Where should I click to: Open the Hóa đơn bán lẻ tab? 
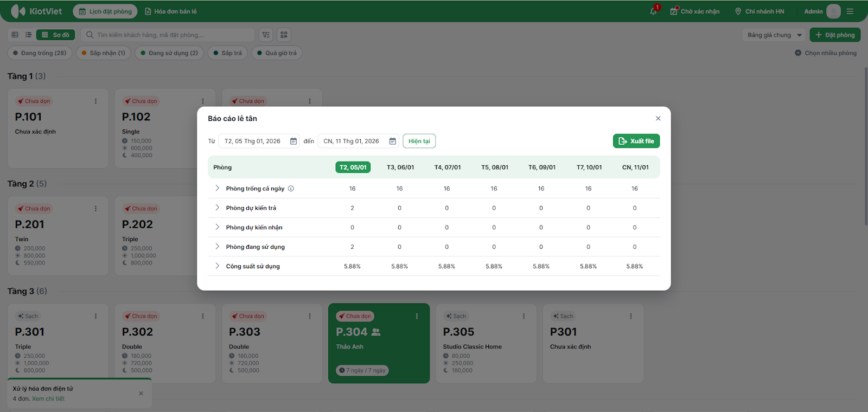pyautogui.click(x=171, y=11)
